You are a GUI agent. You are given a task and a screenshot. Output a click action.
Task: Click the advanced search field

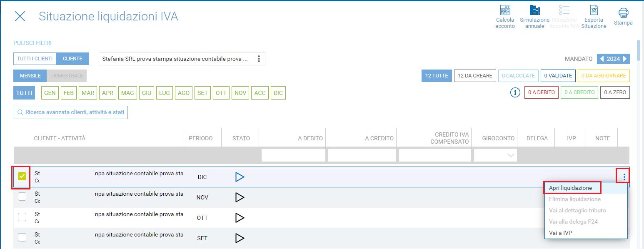[x=71, y=112]
